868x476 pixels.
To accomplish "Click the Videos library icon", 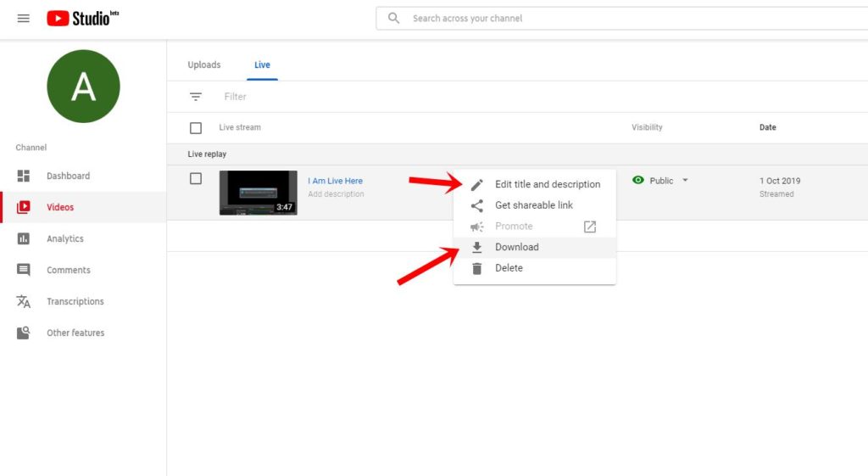I will [x=23, y=207].
